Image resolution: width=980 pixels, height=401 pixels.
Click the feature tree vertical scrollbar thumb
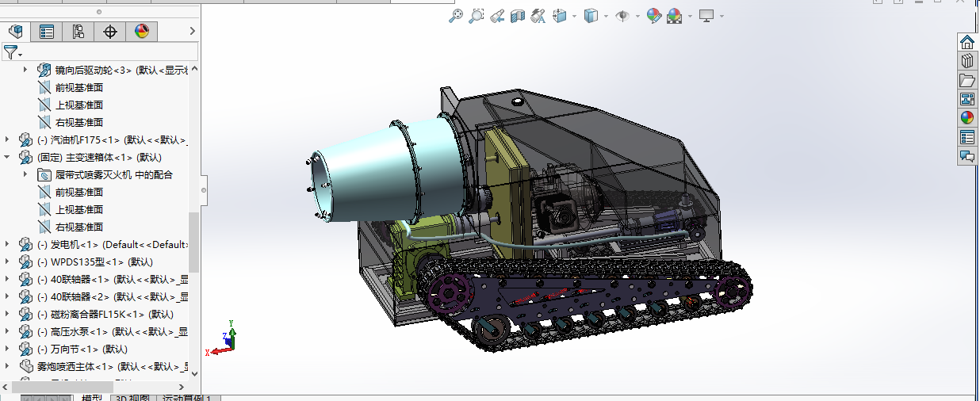pyautogui.click(x=193, y=242)
